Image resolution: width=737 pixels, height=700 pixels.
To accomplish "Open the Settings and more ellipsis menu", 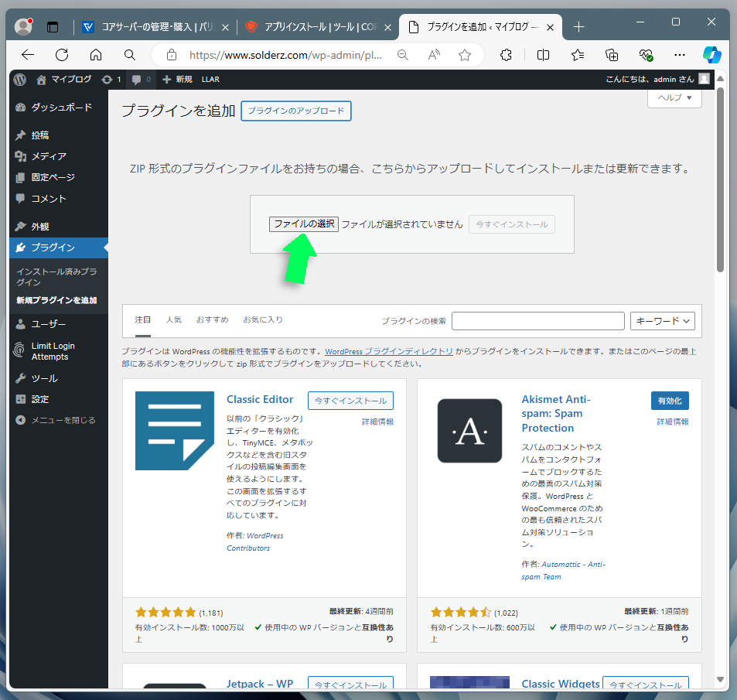I will click(680, 55).
